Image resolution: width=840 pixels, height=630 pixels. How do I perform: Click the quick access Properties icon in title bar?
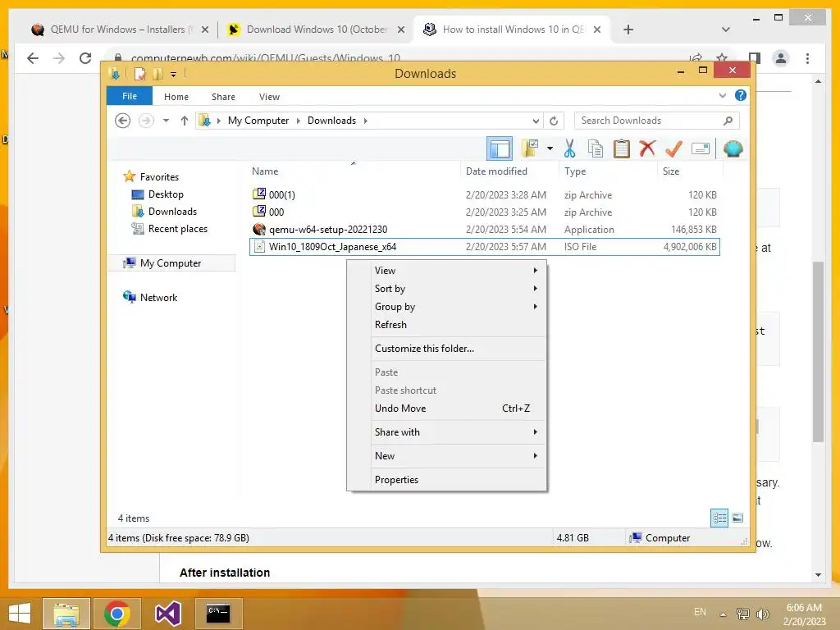pos(139,73)
